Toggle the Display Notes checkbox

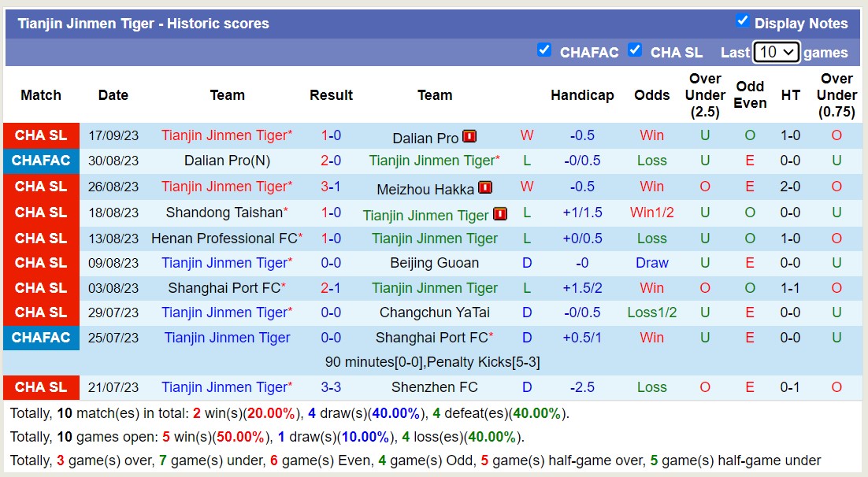pyautogui.click(x=742, y=20)
